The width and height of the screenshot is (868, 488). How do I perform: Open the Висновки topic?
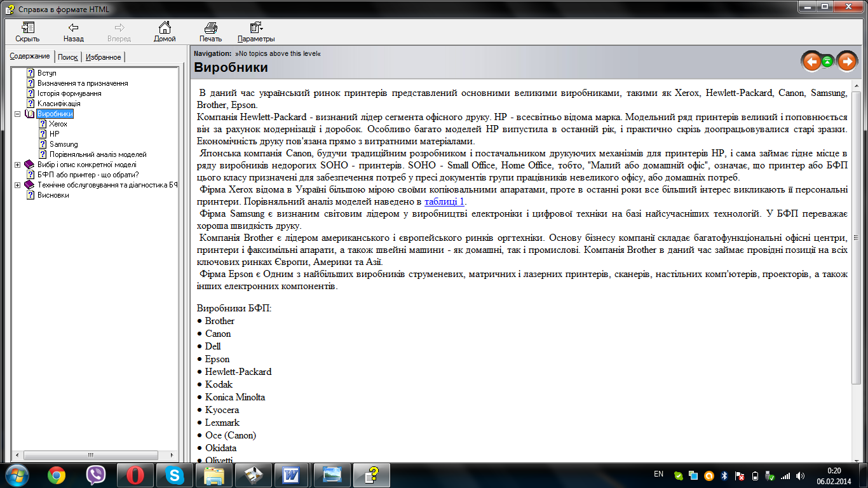(x=53, y=195)
